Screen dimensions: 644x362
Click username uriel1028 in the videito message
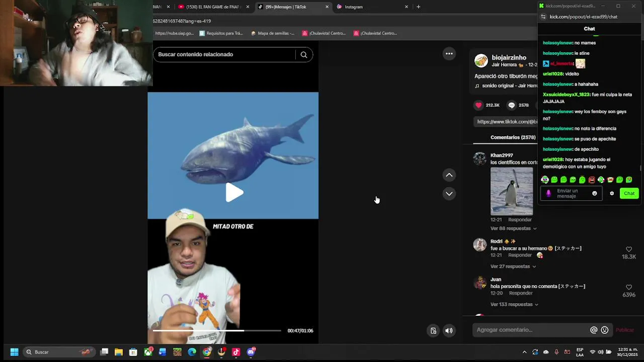tap(552, 74)
